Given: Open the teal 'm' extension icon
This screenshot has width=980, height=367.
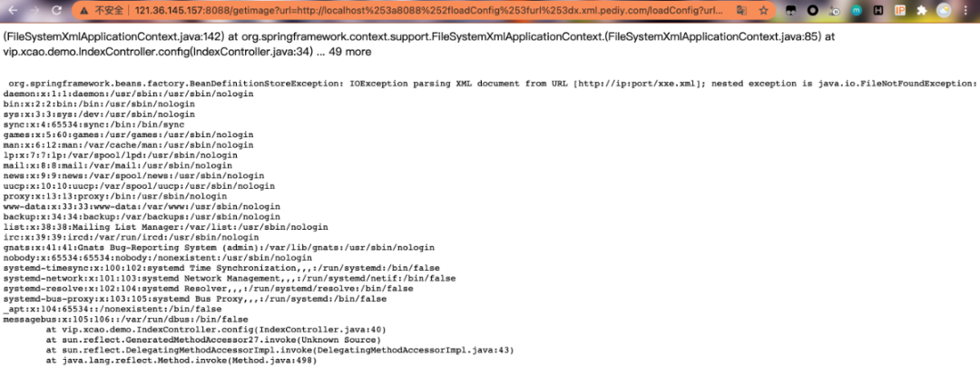Looking at the screenshot, I should click(857, 11).
